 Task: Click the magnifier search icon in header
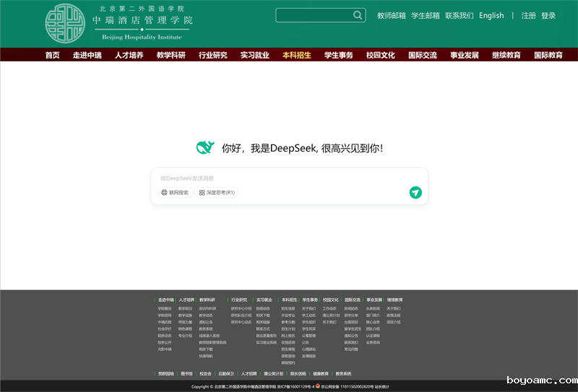[x=358, y=15]
